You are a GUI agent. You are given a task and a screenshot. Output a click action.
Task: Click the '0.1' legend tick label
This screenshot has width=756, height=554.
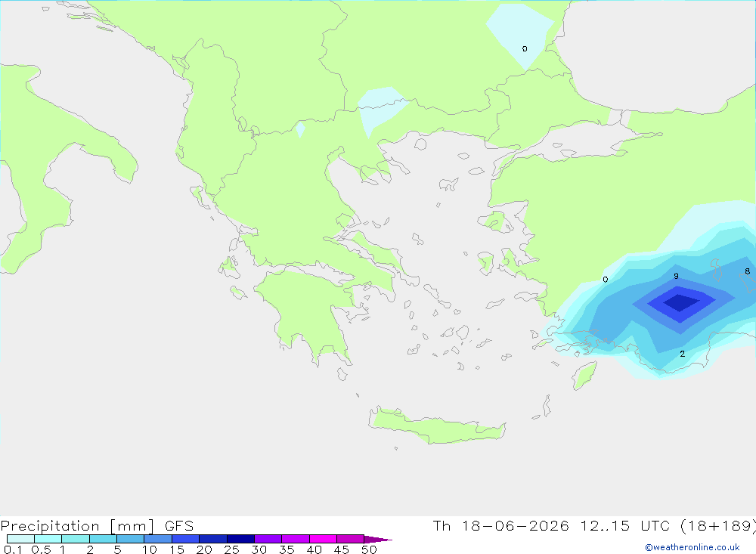pyautogui.click(x=13, y=549)
